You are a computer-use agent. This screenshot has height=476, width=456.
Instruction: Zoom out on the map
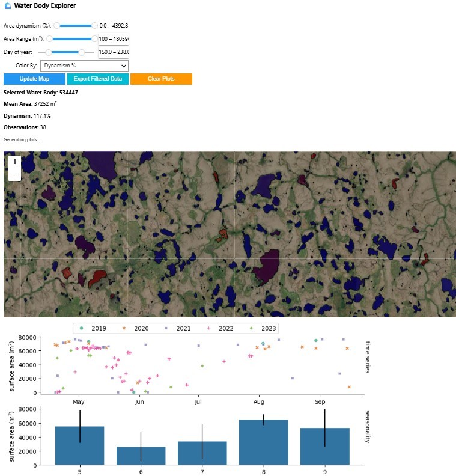(x=15, y=174)
